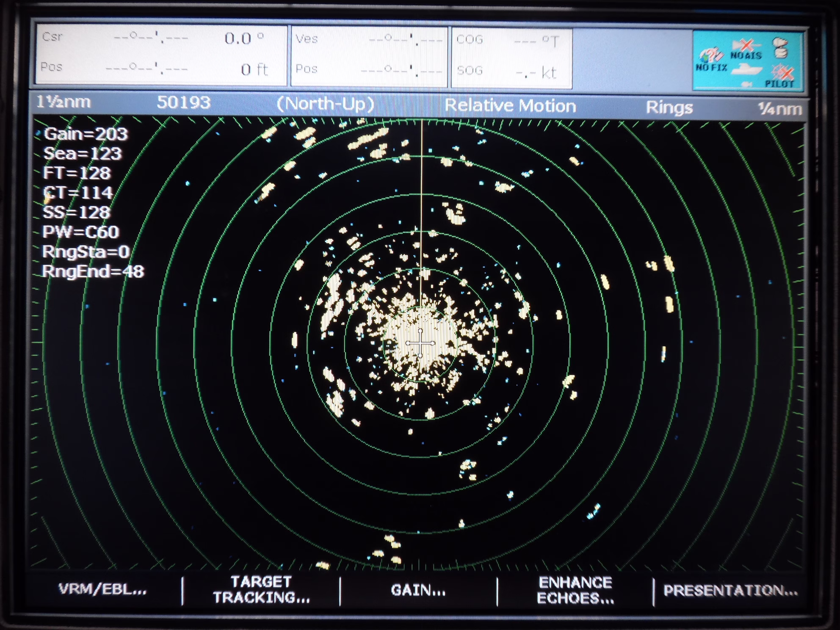The image size is (840, 630).
Task: Open the Enhance Echoes softkey menu
Action: tap(575, 590)
